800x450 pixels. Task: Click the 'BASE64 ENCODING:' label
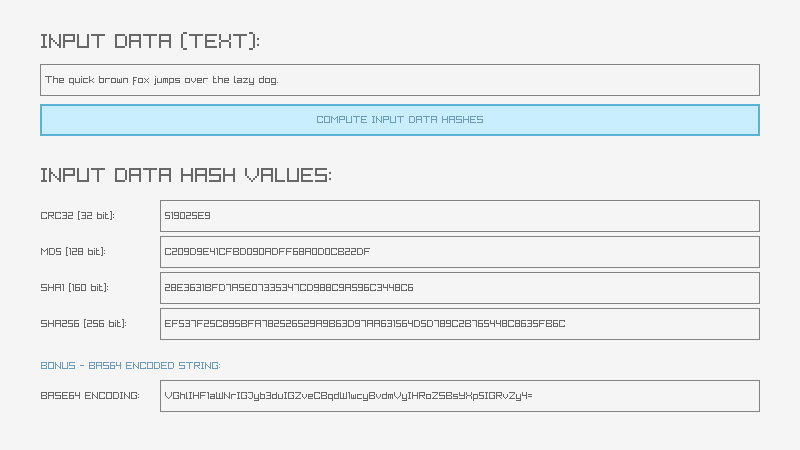click(90, 396)
